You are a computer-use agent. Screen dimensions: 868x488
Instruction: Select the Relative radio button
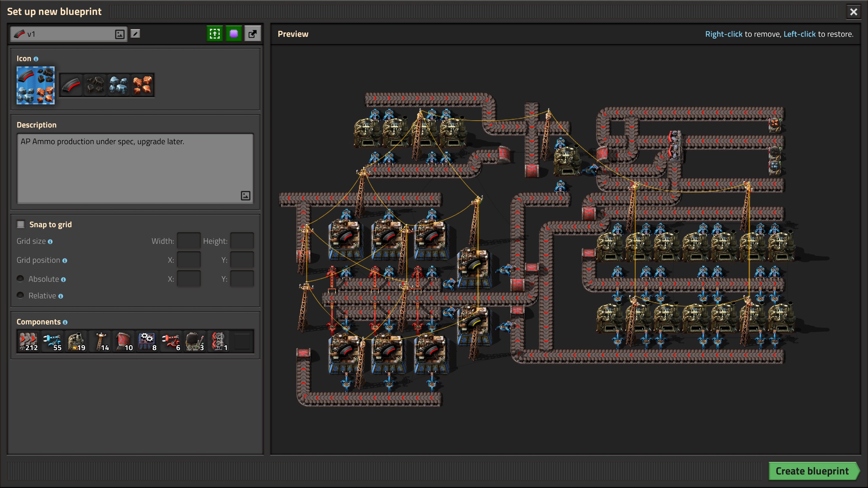[20, 295]
